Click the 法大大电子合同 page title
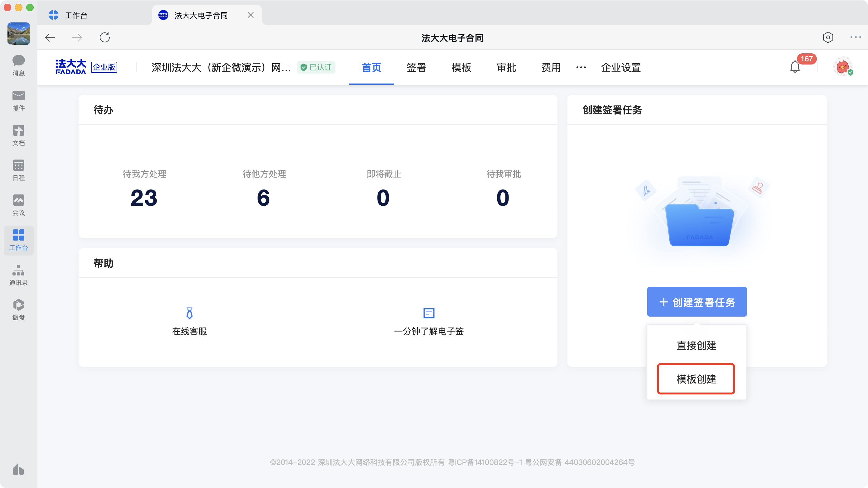Image resolution: width=868 pixels, height=488 pixels. pyautogui.click(x=452, y=38)
